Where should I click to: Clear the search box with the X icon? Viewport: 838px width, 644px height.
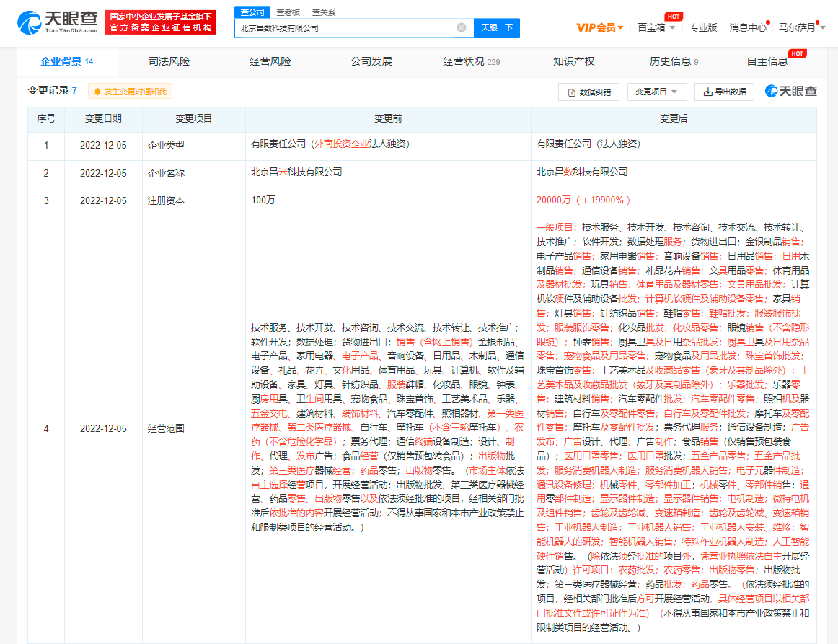click(462, 28)
